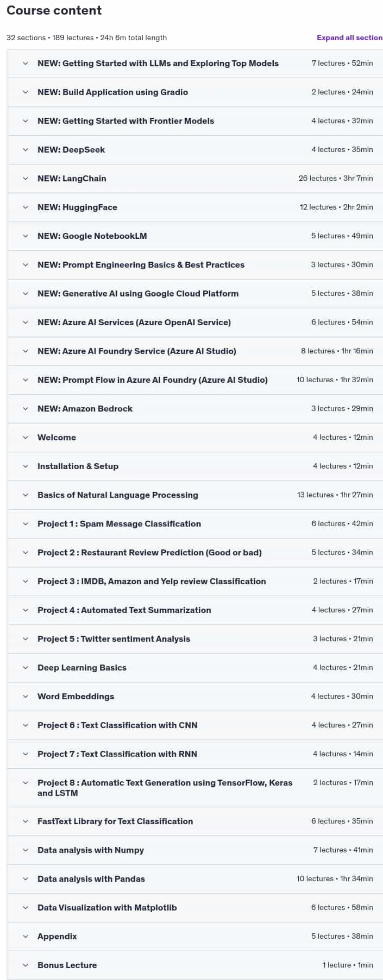
Task: Expand NEW: Getting Started with LLMs section
Action: 194,64
